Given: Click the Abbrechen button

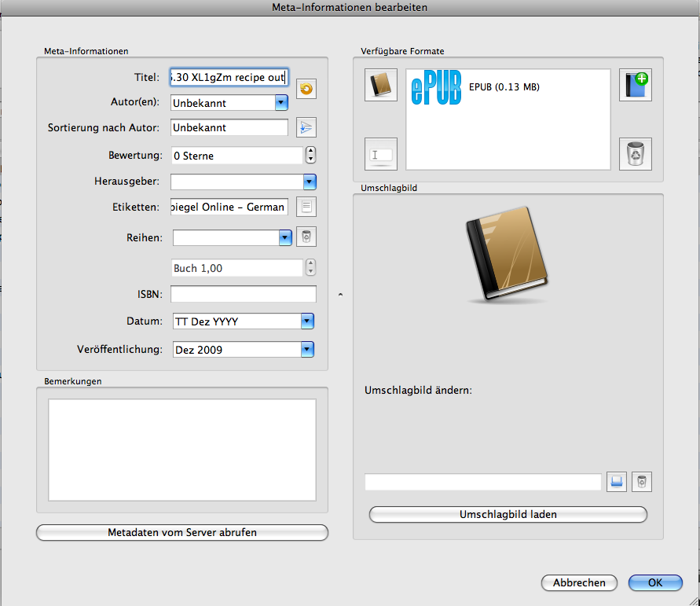Looking at the screenshot, I should 579,582.
